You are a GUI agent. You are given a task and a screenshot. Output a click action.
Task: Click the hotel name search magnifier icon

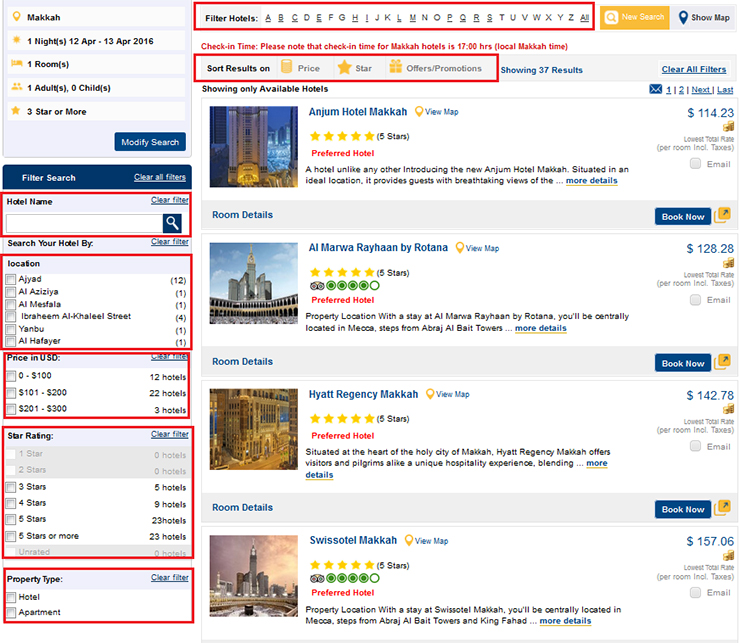pyautogui.click(x=174, y=224)
